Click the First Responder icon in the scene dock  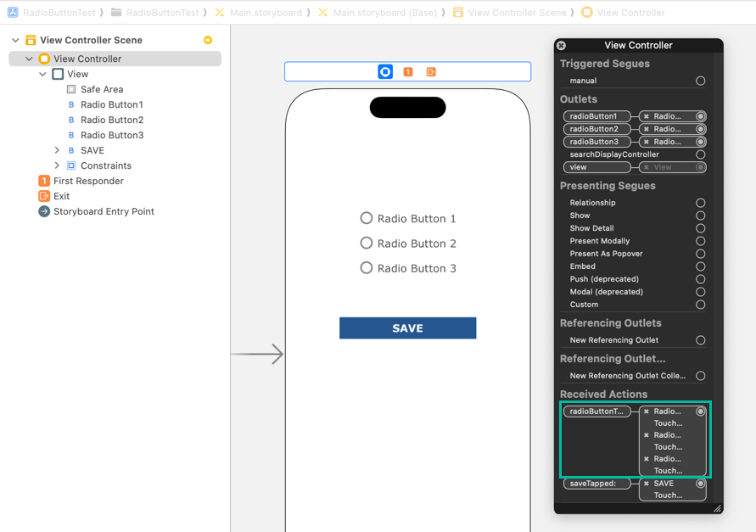point(408,72)
